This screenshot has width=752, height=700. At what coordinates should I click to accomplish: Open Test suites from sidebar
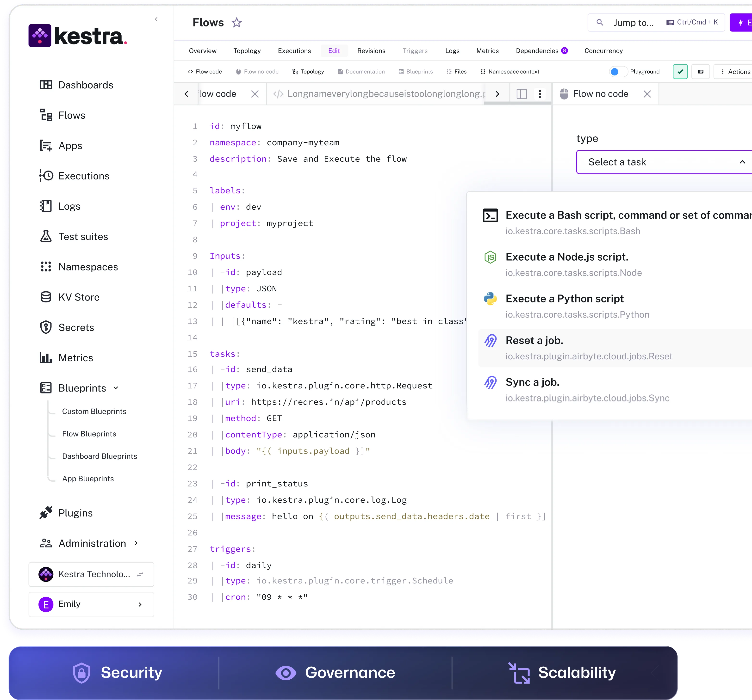(x=83, y=237)
